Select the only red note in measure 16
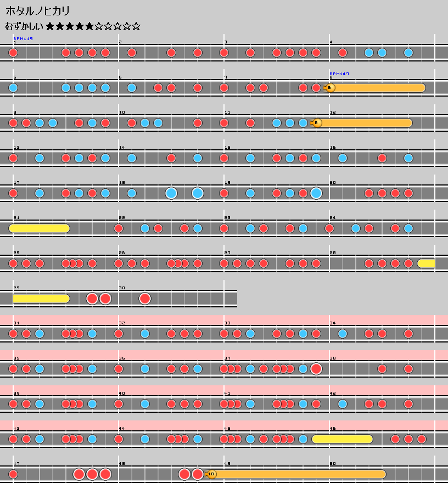The height and width of the screenshot is (483, 448). click(382, 158)
